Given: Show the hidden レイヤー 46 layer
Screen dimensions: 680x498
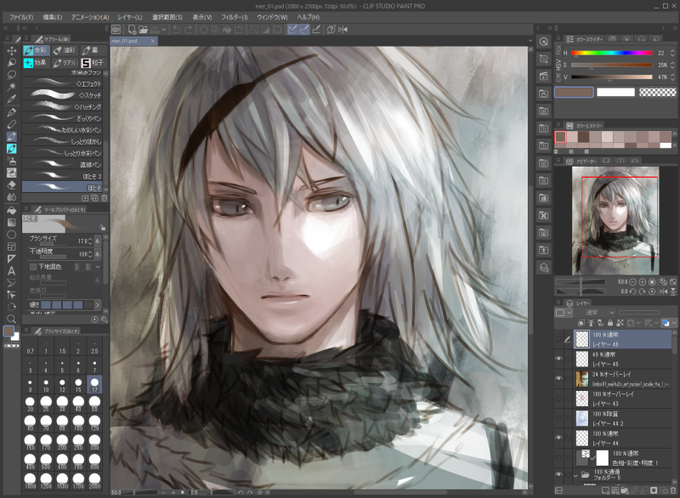Looking at the screenshot, I should (x=559, y=339).
